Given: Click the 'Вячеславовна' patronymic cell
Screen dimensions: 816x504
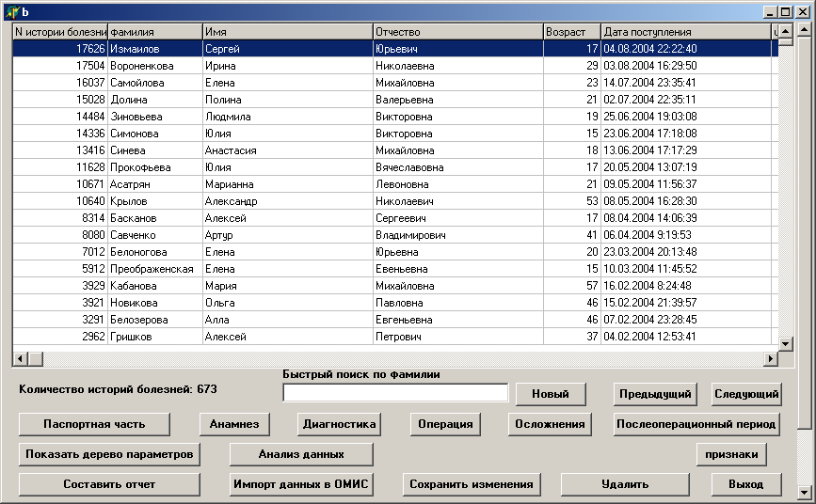Looking at the screenshot, I should (x=458, y=167).
